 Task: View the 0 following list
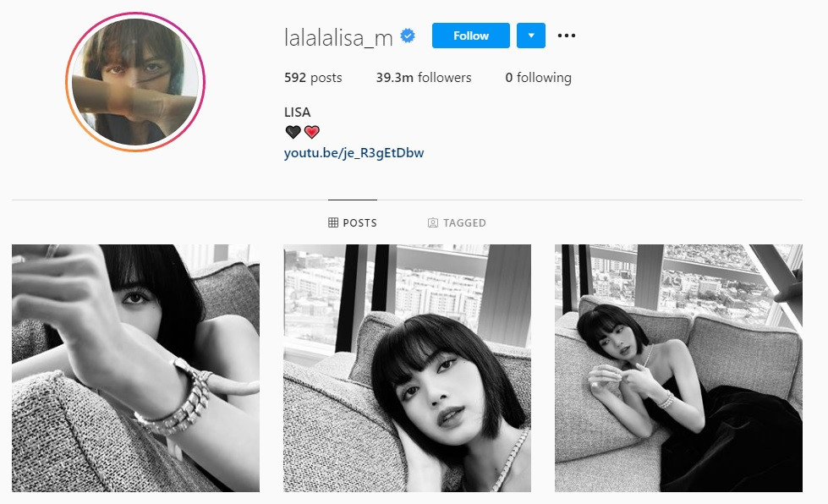(x=538, y=78)
